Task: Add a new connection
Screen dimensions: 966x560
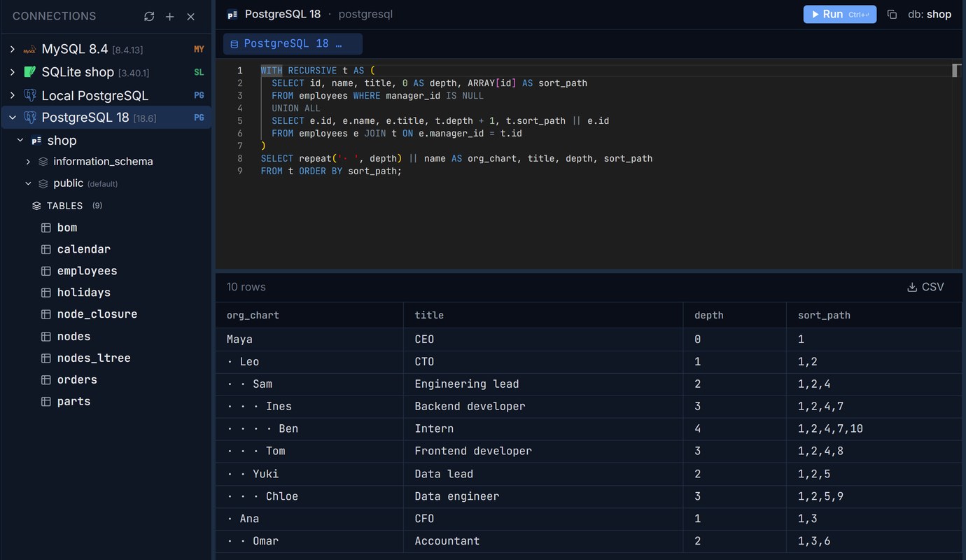Action: [x=170, y=16]
